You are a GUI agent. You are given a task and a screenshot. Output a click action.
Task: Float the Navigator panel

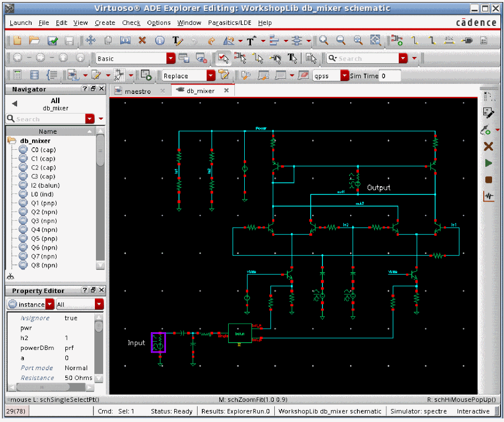coord(93,89)
